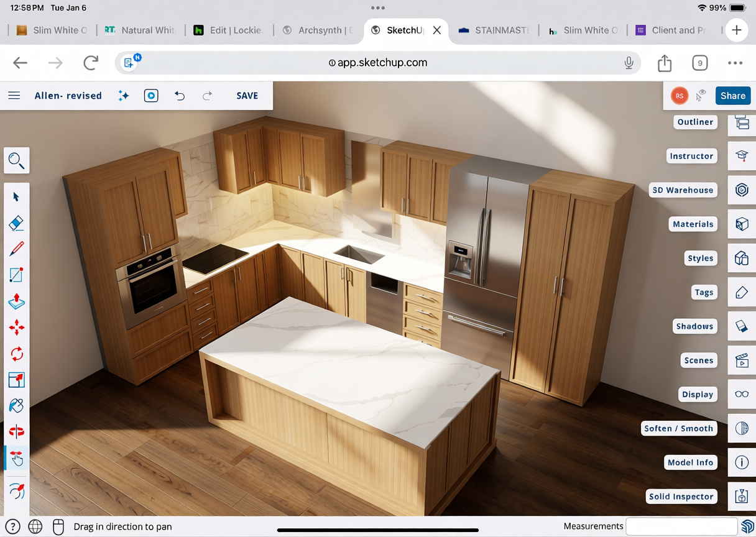The height and width of the screenshot is (537, 756).
Task: Pick the Rotate tool
Action: (x=17, y=354)
